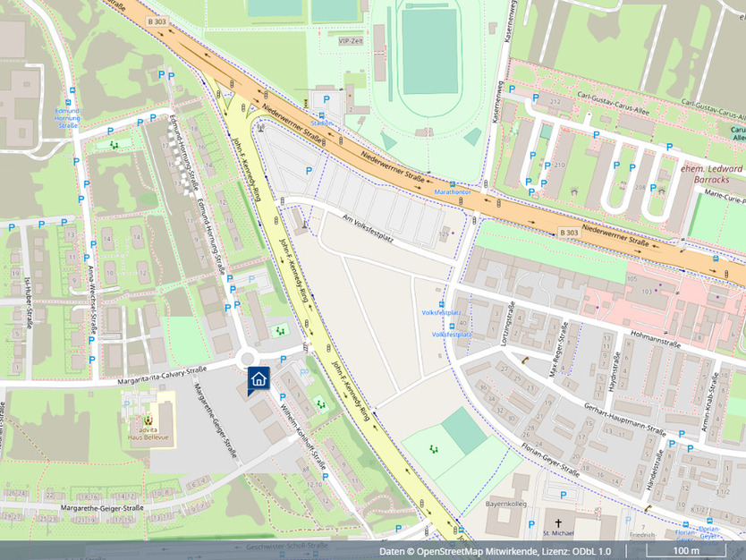The image size is (746, 560).
Task: Click the stadium running track field
Action: point(429,52)
